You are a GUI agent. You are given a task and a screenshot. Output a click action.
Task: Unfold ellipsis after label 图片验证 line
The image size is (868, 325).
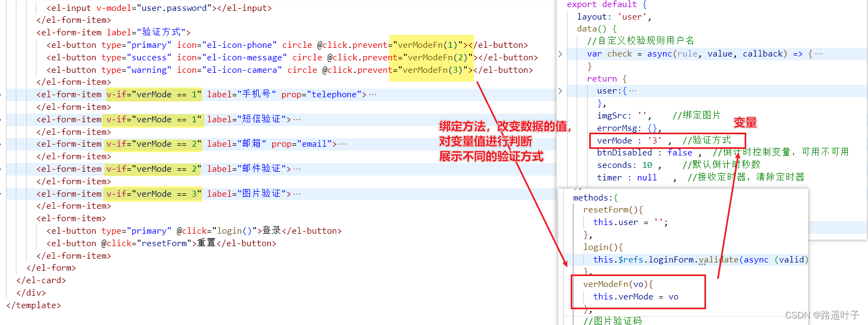tap(297, 194)
